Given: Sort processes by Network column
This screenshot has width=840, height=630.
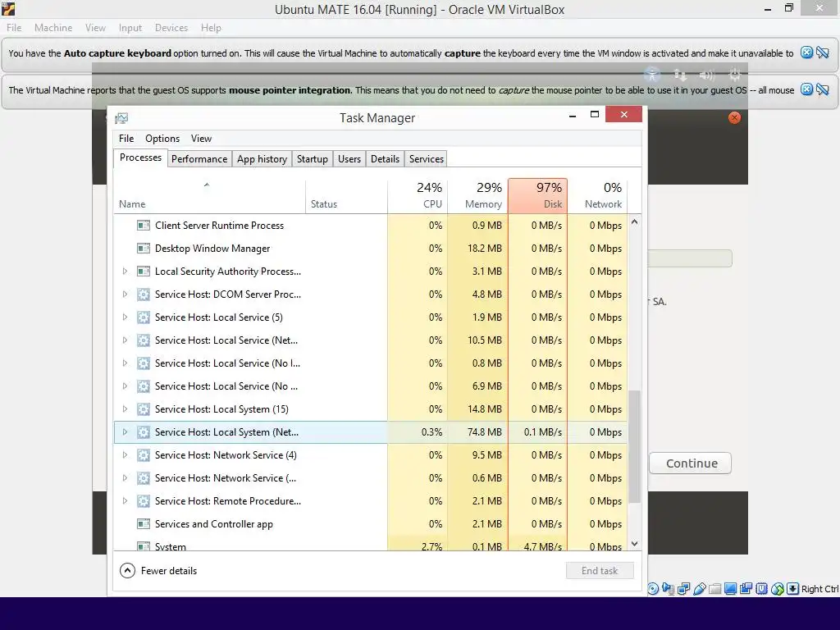Looking at the screenshot, I should 597,195.
